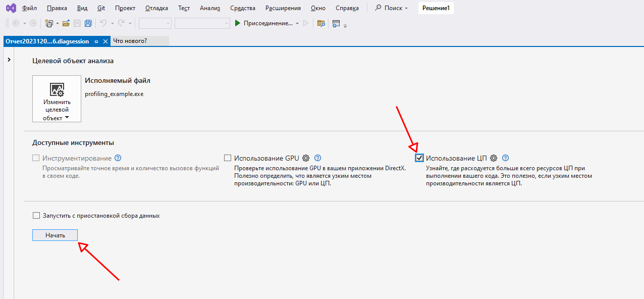Open the Поиск dropdown arrow
This screenshot has width=644, height=299.
click(406, 8)
